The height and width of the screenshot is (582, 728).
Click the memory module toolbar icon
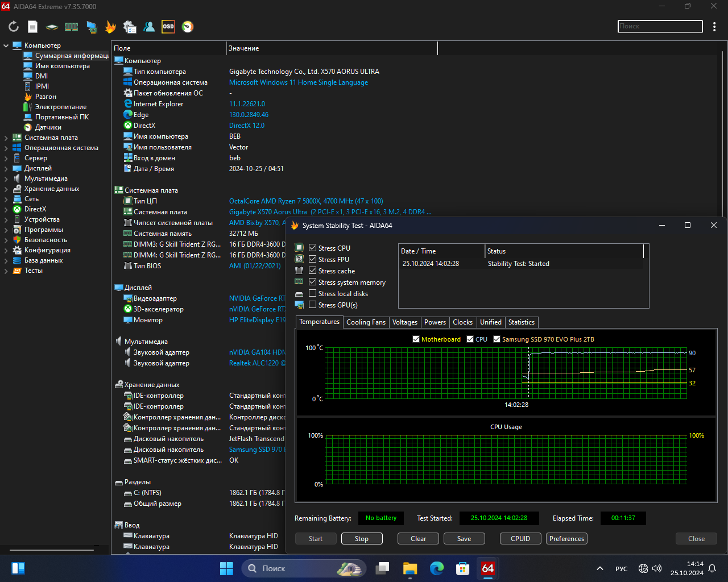71,27
